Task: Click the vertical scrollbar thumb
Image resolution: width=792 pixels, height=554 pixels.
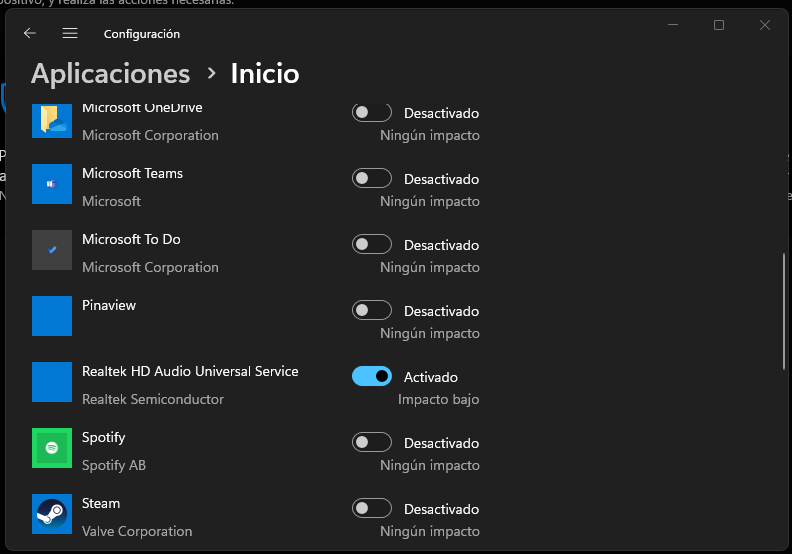Action: (784, 311)
